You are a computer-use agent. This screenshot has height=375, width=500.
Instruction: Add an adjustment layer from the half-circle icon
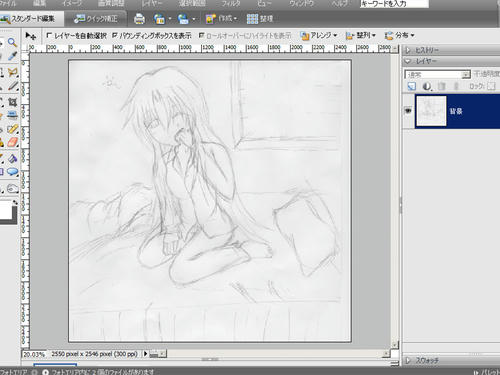point(427,86)
